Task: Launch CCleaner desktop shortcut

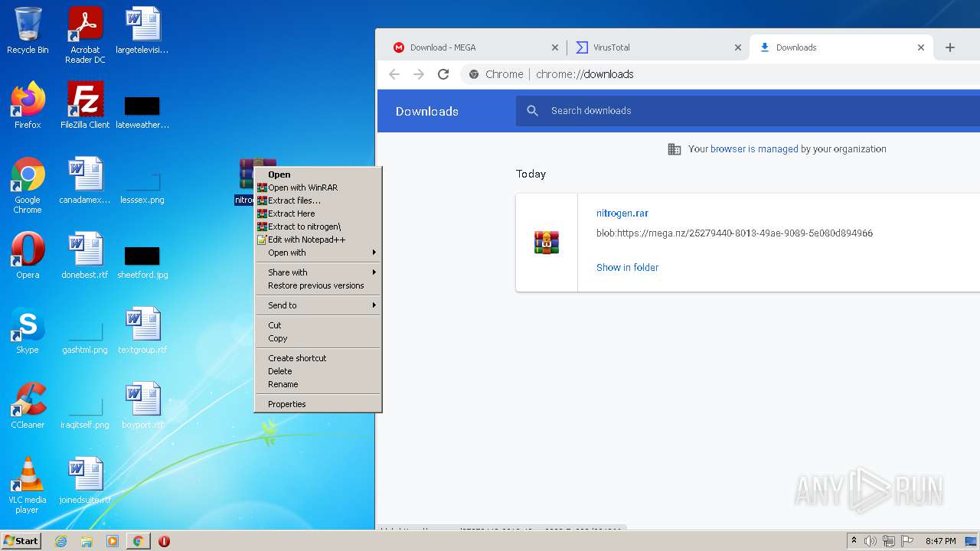Action: point(28,406)
